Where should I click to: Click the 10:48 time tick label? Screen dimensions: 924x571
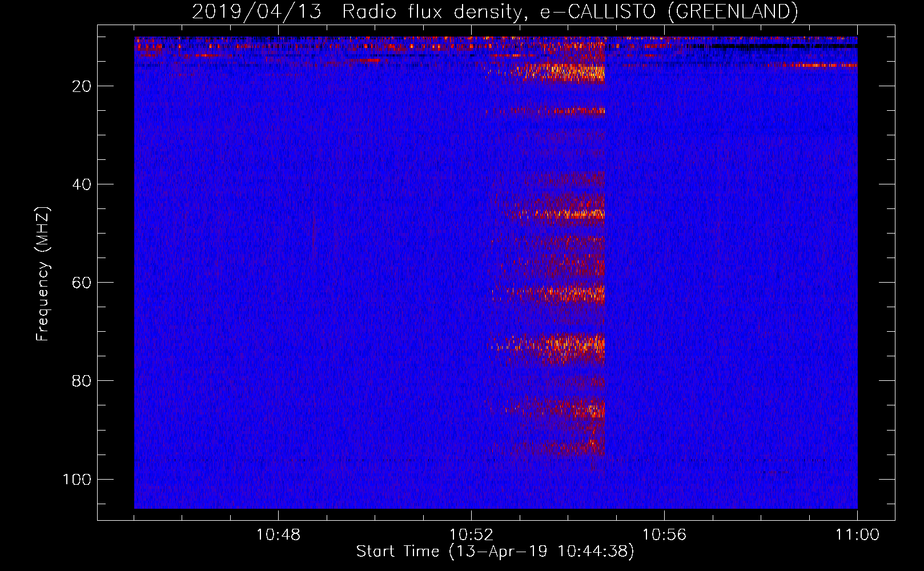click(x=278, y=535)
